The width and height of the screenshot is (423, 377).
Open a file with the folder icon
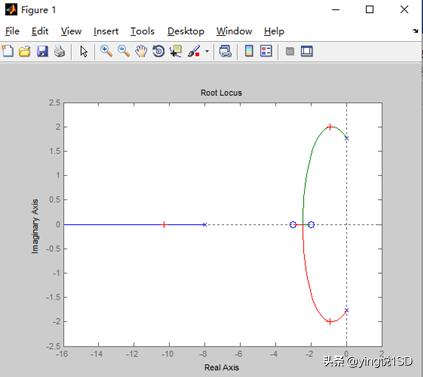tap(25, 51)
